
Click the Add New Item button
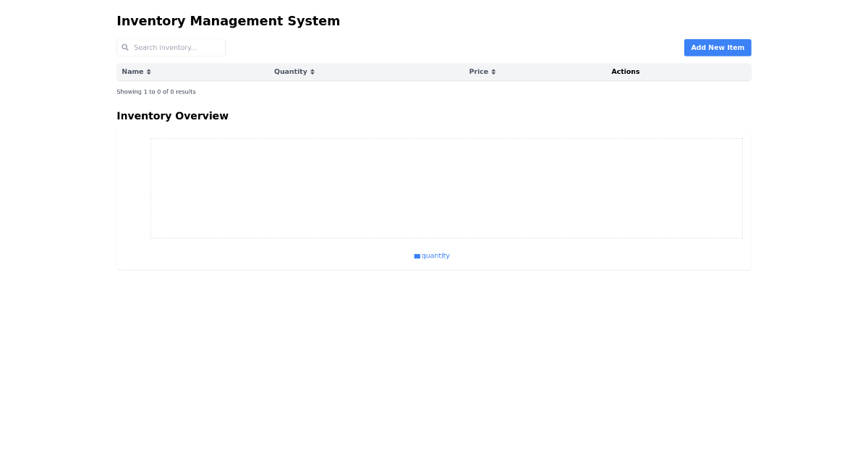[718, 47]
